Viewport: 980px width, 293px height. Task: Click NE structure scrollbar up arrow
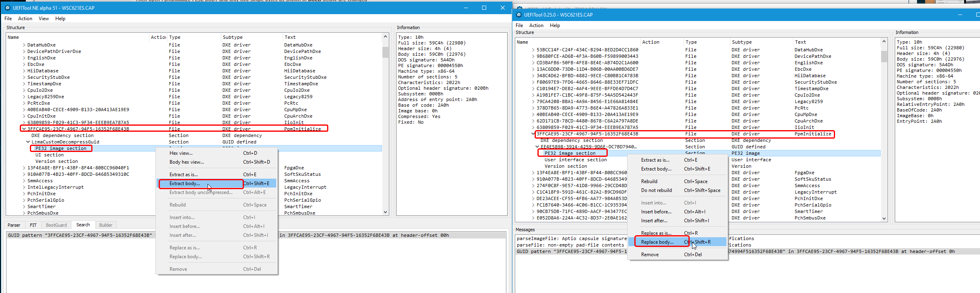point(385,37)
